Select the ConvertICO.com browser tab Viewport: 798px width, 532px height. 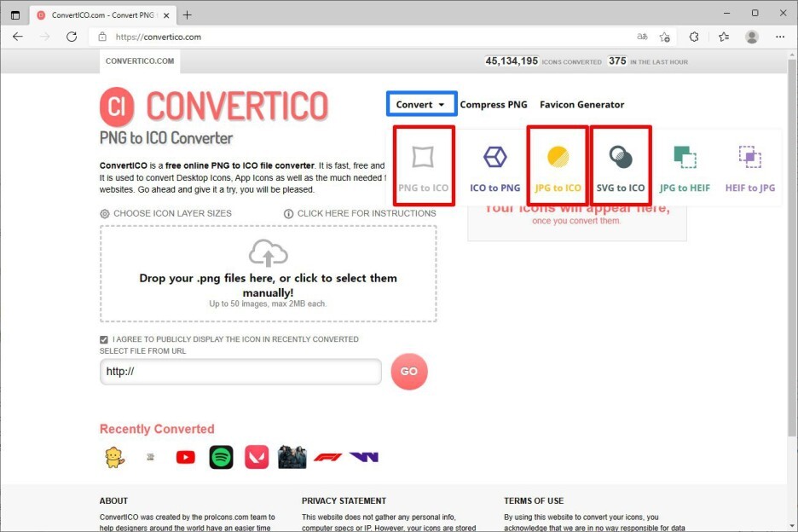[x=104, y=15]
